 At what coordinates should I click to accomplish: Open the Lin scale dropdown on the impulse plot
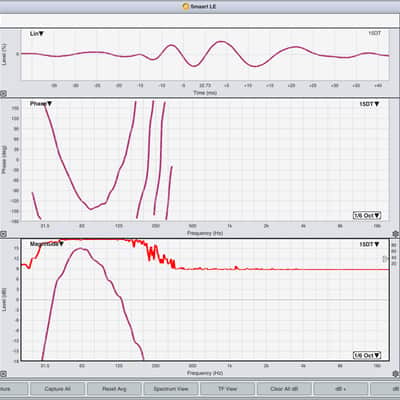[37, 34]
